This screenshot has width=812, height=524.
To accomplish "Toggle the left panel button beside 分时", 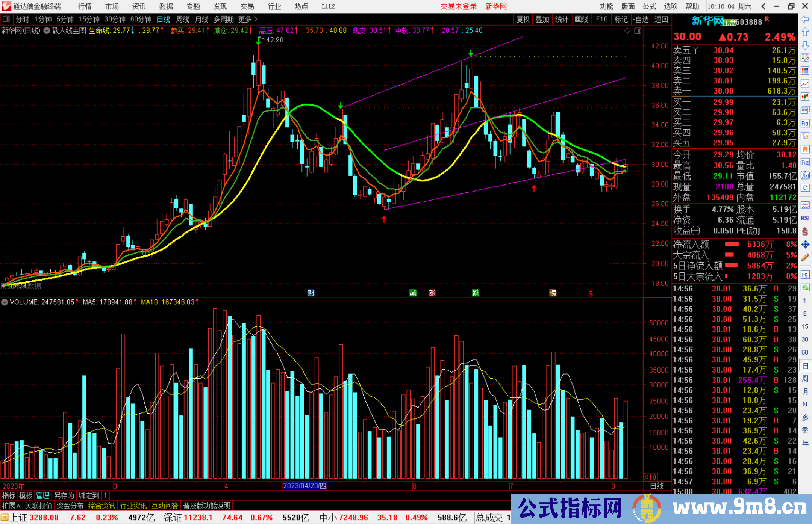I will coord(6,19).
